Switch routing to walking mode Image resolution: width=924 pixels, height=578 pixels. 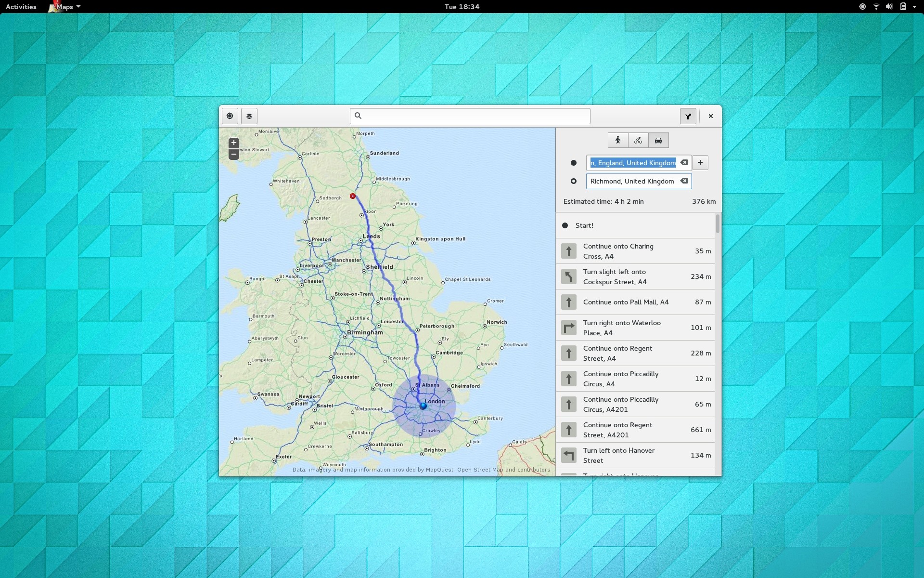(617, 140)
